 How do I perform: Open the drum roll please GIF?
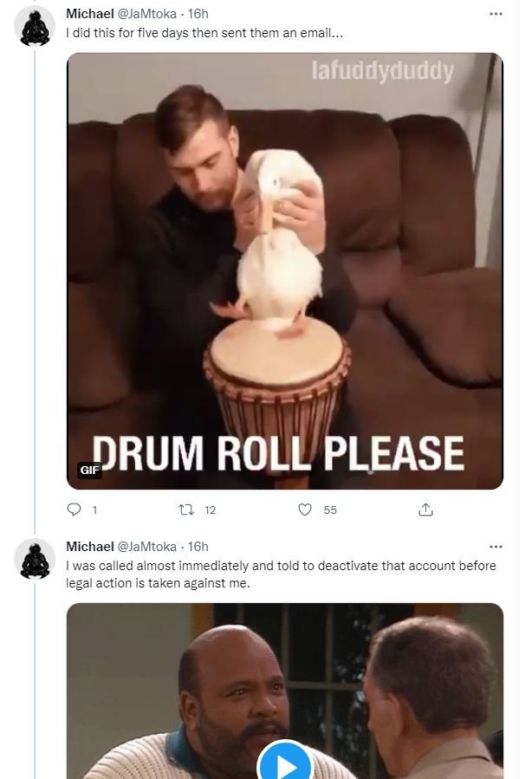point(284,270)
